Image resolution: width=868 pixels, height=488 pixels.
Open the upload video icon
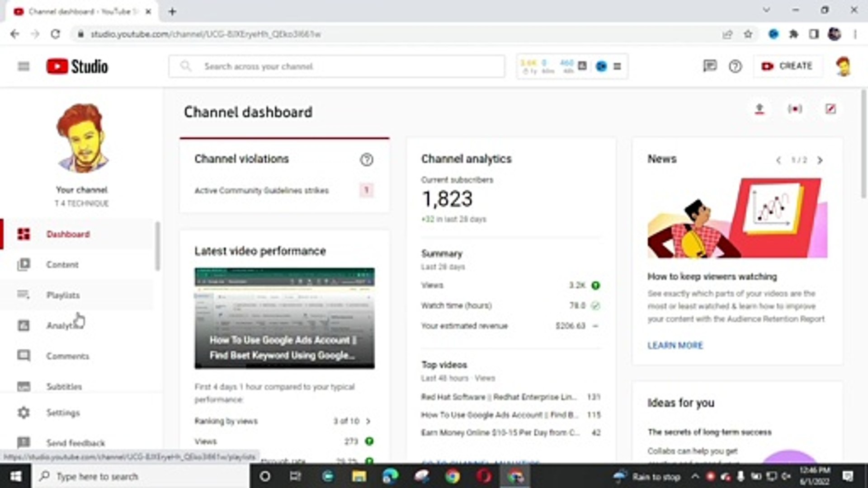(x=759, y=109)
